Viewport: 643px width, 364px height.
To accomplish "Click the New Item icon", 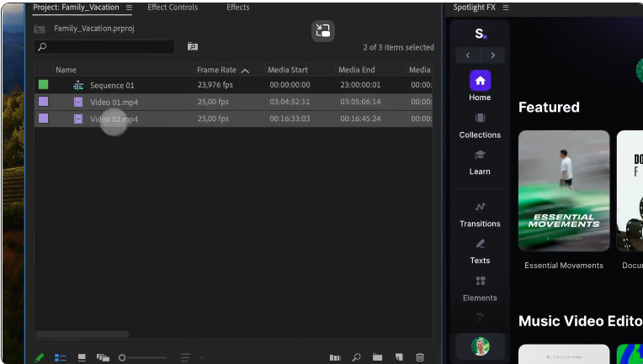I will (399, 357).
